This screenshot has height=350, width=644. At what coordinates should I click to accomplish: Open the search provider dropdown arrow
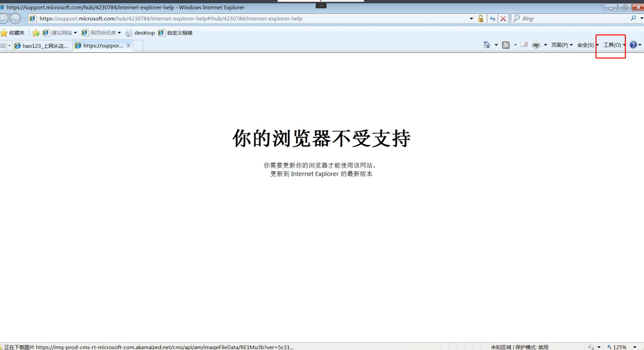641,18
